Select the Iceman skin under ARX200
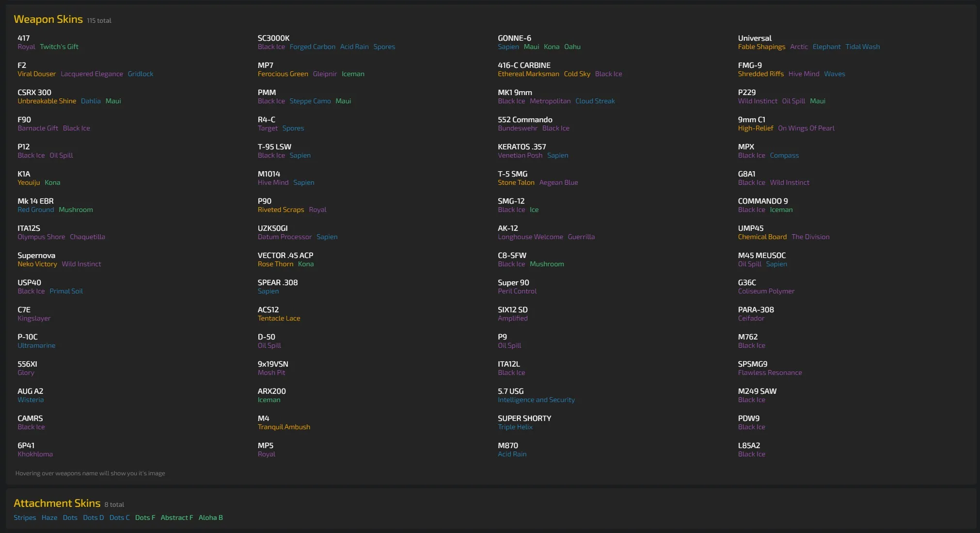 (x=269, y=400)
